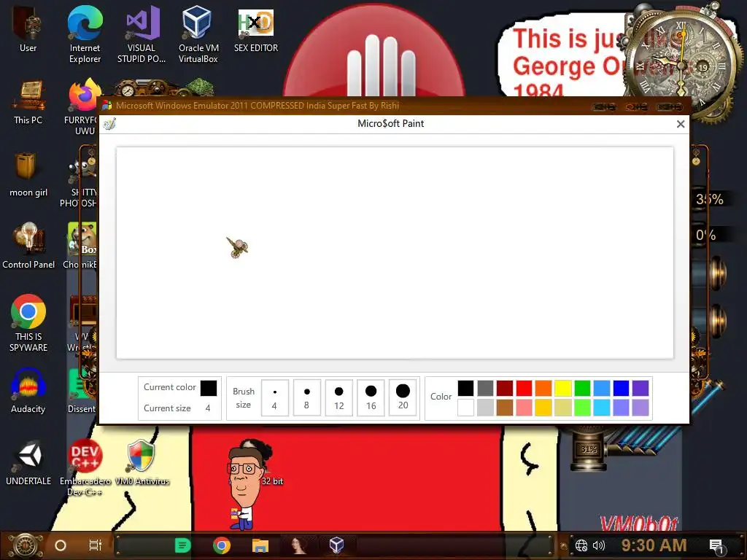
Task: Open the THIS IS SPYWARE Chrome icon
Action: pos(28,323)
